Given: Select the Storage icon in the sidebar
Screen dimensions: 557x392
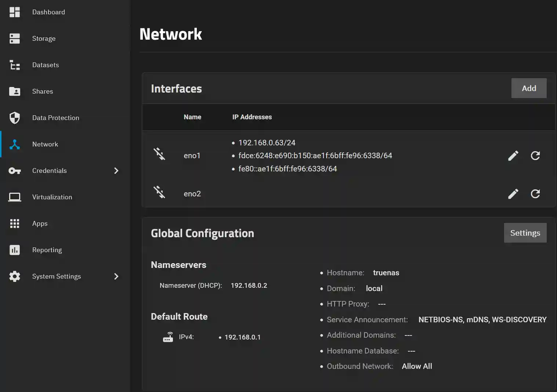Looking at the screenshot, I should coord(15,38).
